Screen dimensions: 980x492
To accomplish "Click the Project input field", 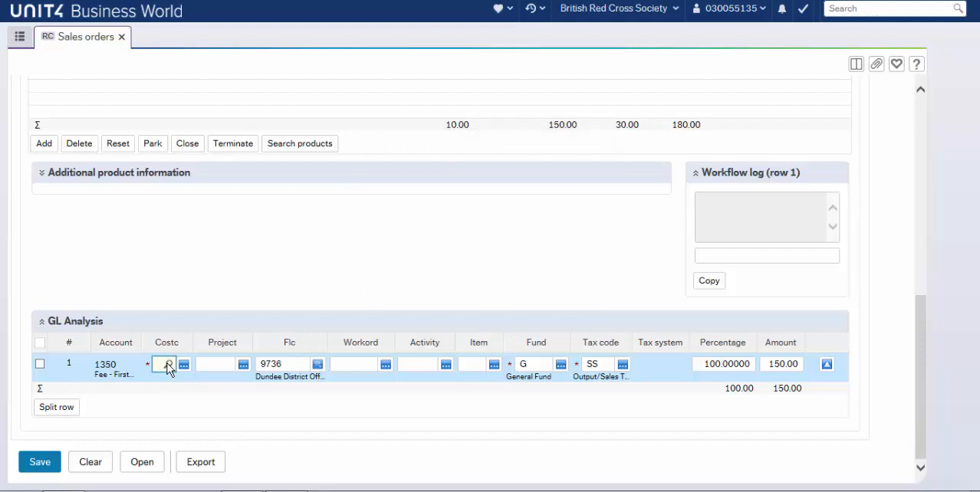I will (x=215, y=364).
